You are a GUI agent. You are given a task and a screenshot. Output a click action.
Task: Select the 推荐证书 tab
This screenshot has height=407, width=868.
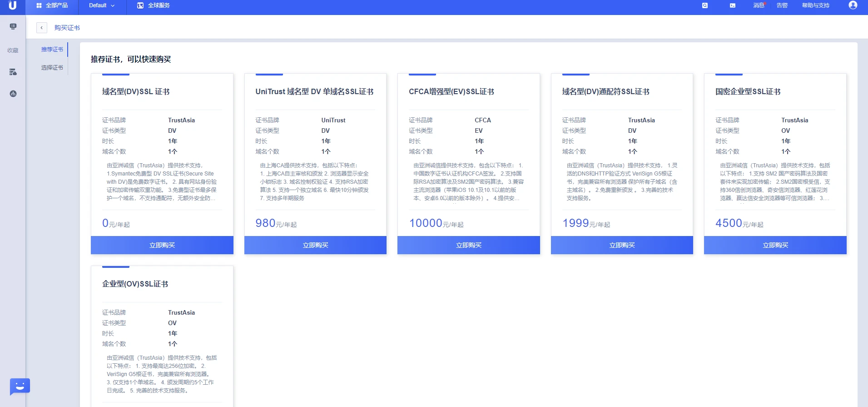pyautogui.click(x=52, y=49)
